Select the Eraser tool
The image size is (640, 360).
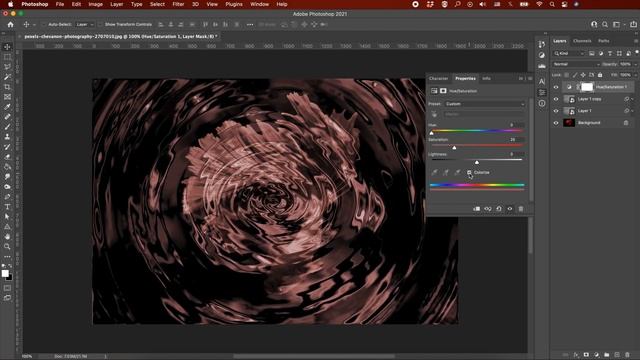tap(7, 157)
